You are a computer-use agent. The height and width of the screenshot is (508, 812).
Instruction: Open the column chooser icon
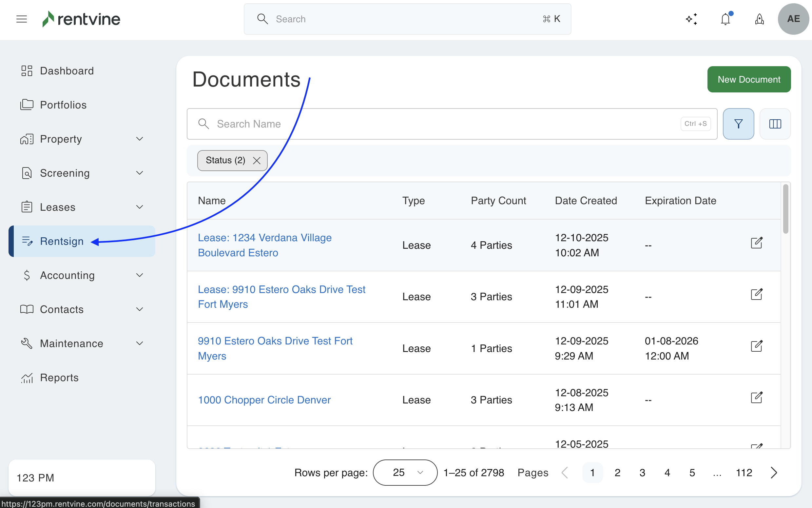click(x=775, y=124)
